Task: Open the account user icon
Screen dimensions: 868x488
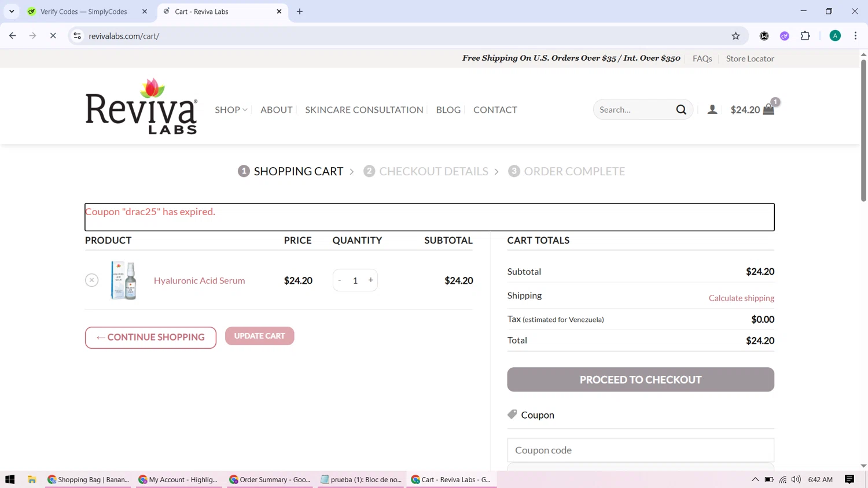Action: pyautogui.click(x=712, y=110)
